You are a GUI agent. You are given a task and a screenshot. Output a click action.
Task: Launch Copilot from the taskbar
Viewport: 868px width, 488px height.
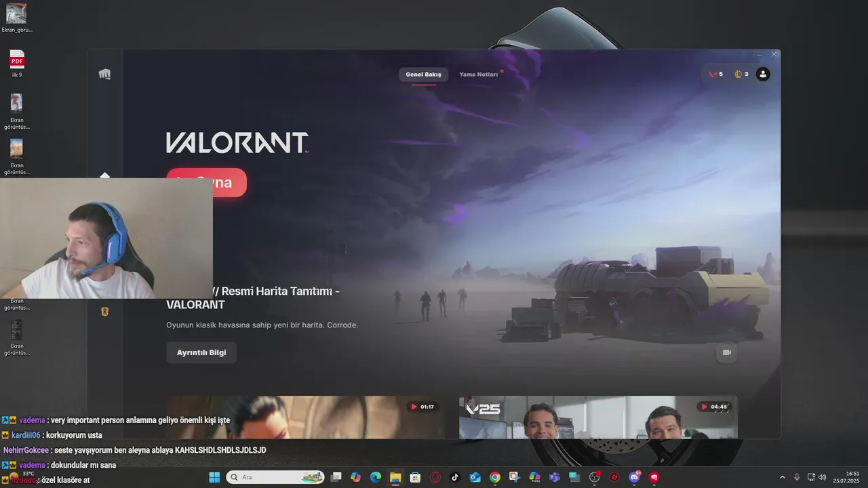355,477
